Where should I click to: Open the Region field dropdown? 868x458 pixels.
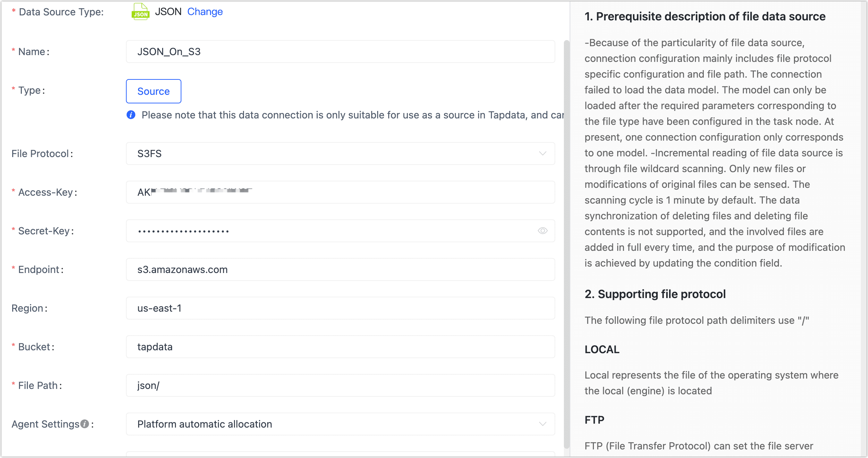coord(339,308)
